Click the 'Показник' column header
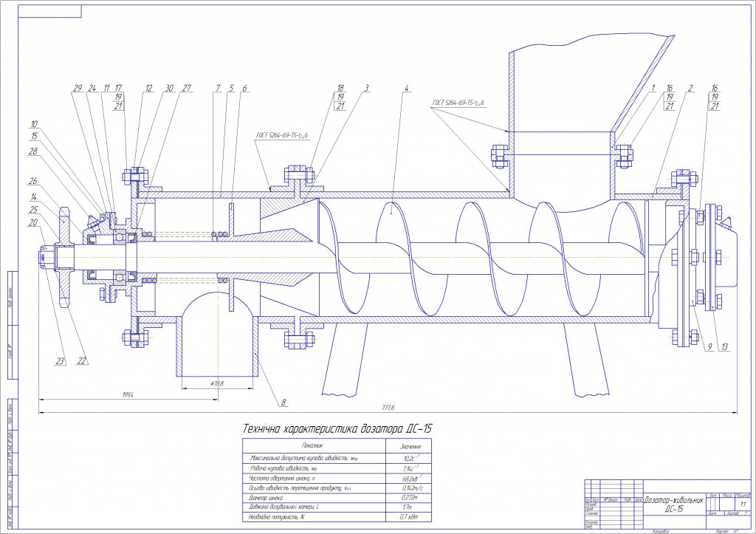 click(x=312, y=445)
